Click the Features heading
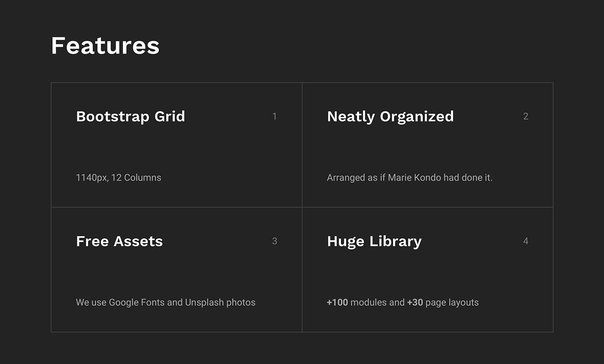The image size is (604, 364). (x=105, y=45)
